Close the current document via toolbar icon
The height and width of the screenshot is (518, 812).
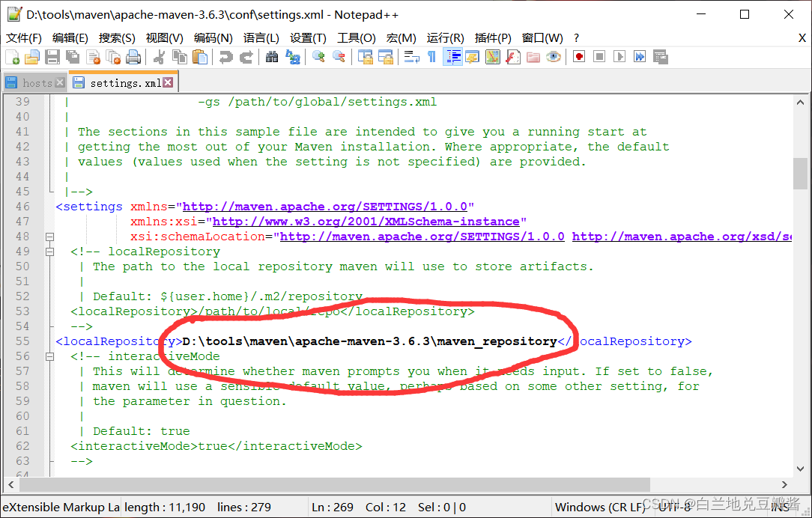click(x=93, y=57)
